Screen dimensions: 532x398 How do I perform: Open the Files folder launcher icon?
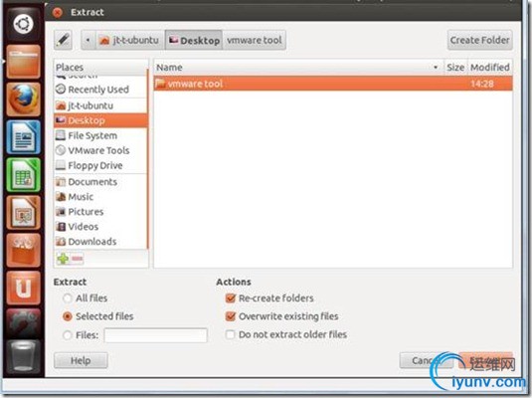24,62
